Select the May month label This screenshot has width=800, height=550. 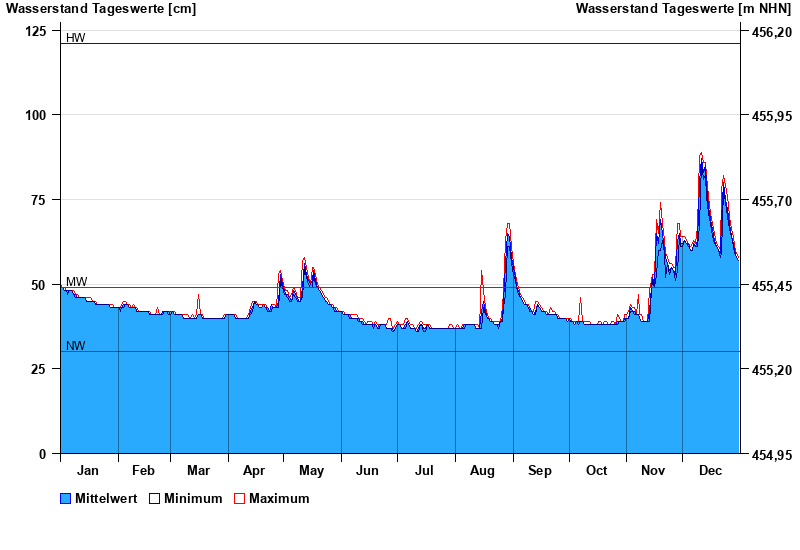311,470
